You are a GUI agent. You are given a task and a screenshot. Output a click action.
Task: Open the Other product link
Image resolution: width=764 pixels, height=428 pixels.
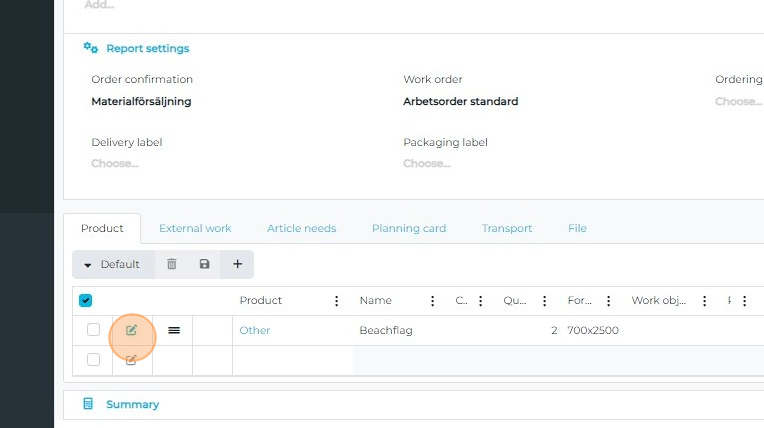pyautogui.click(x=255, y=330)
